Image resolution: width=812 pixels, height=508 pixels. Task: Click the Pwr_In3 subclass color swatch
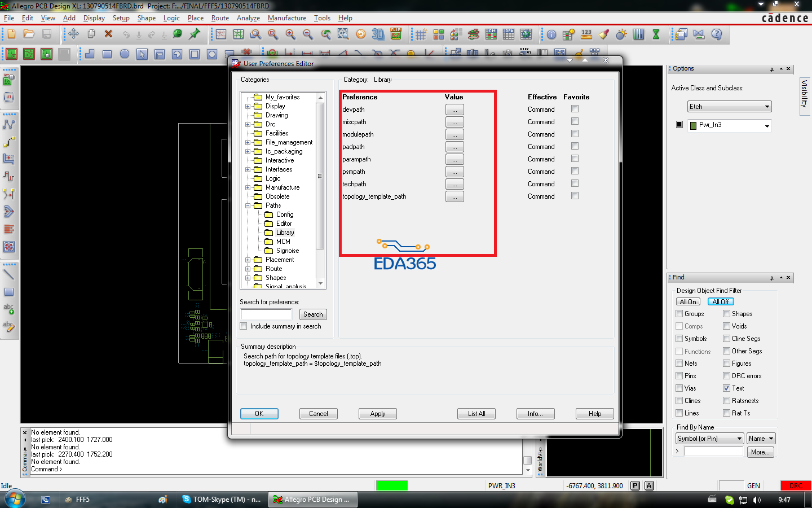pos(694,125)
